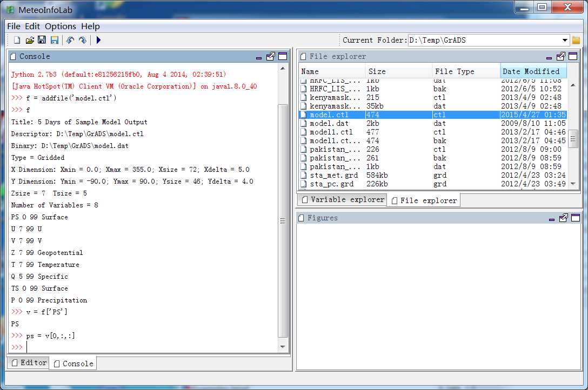588x390 pixels.
Task: Select the model.ctl file row
Action: pos(432,115)
